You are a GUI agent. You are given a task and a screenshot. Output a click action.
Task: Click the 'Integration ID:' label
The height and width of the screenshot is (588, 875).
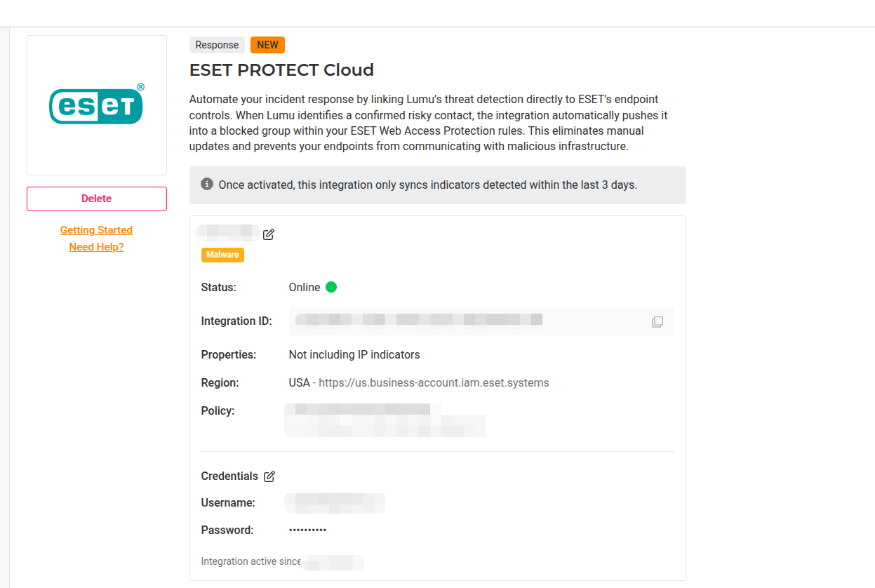236,321
